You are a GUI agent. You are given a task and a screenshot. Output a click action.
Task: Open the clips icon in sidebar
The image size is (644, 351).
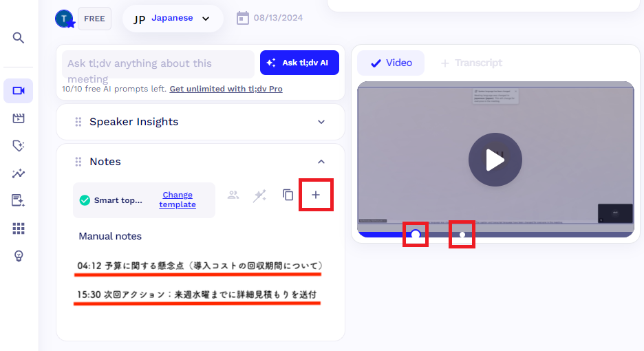tap(19, 118)
